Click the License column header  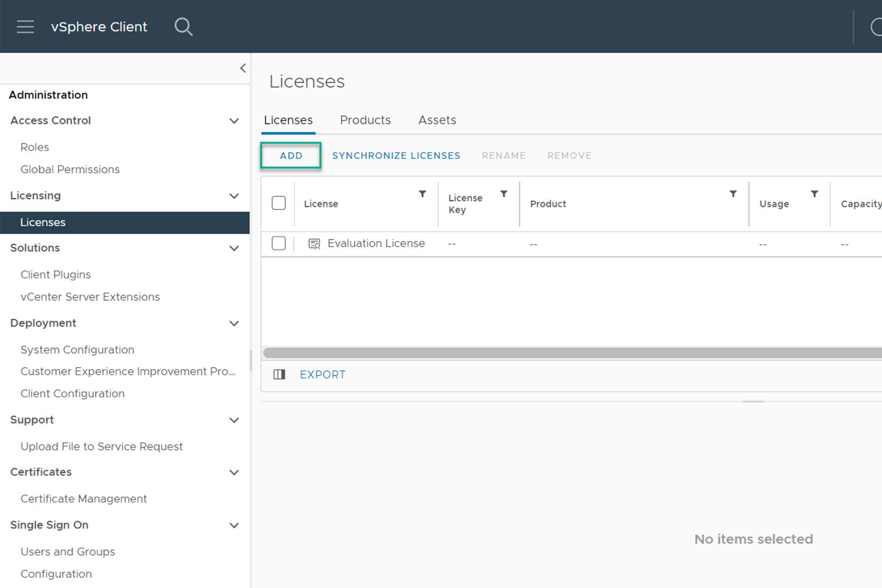coord(321,204)
